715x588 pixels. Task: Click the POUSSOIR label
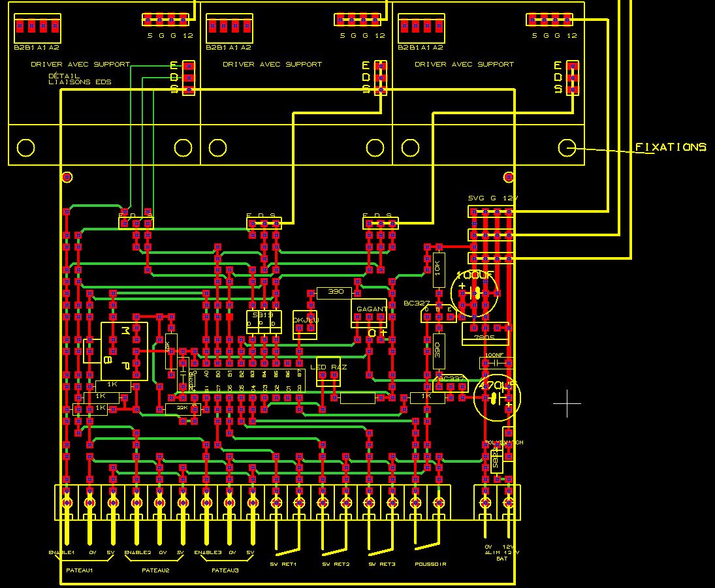click(x=430, y=565)
